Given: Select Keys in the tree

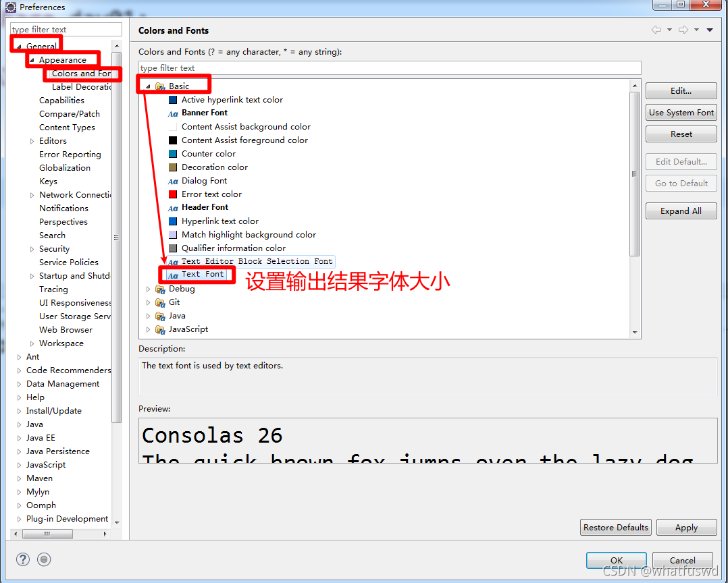Looking at the screenshot, I should point(49,182).
